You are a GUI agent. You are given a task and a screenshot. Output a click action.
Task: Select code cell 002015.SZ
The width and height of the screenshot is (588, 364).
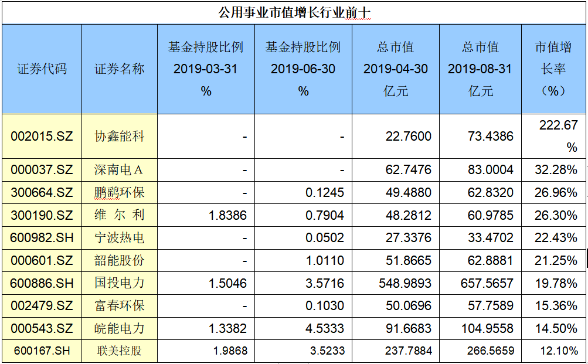(x=42, y=136)
